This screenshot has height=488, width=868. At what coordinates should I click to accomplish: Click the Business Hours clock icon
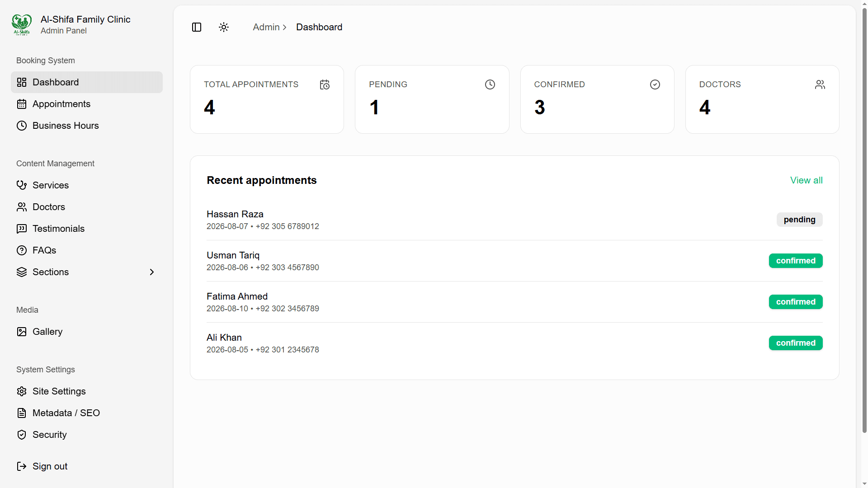pyautogui.click(x=22, y=126)
